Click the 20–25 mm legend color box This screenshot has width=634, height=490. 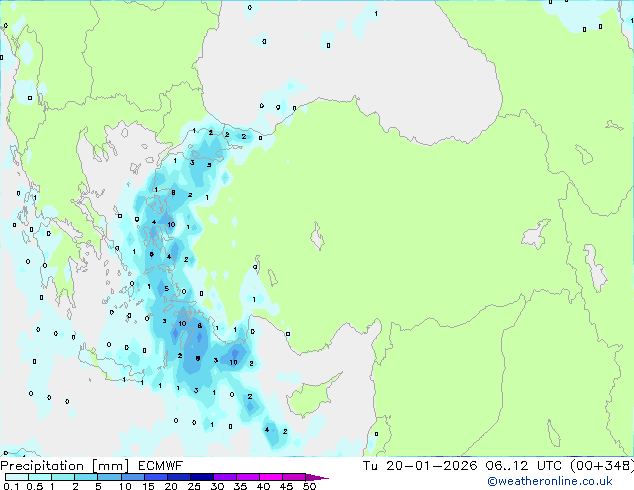pyautogui.click(x=179, y=477)
